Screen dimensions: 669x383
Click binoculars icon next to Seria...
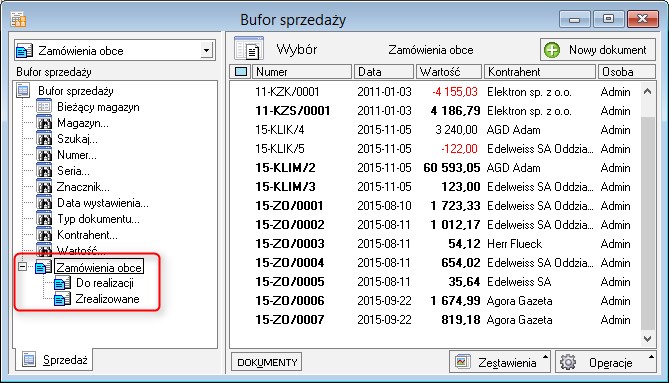[44, 171]
